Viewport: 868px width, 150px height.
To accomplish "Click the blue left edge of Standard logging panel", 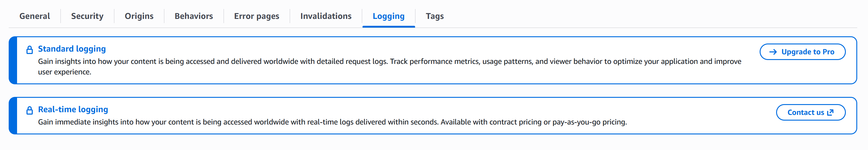I will pos(13,60).
